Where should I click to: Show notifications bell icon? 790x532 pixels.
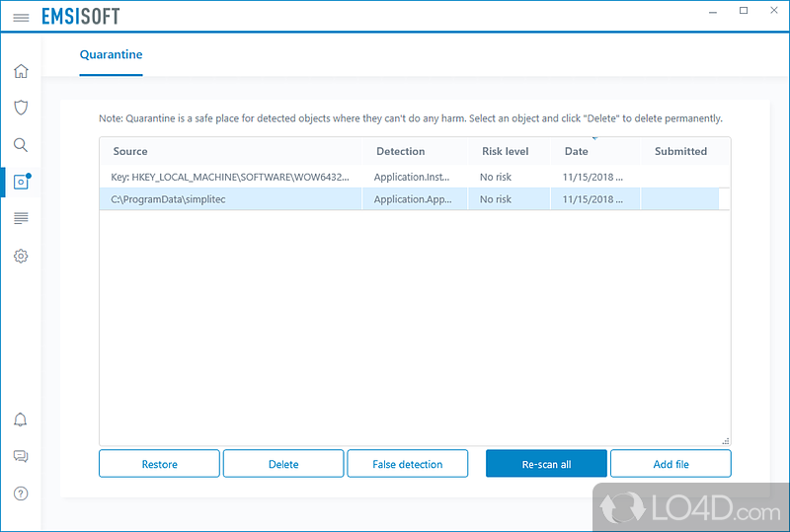point(21,419)
